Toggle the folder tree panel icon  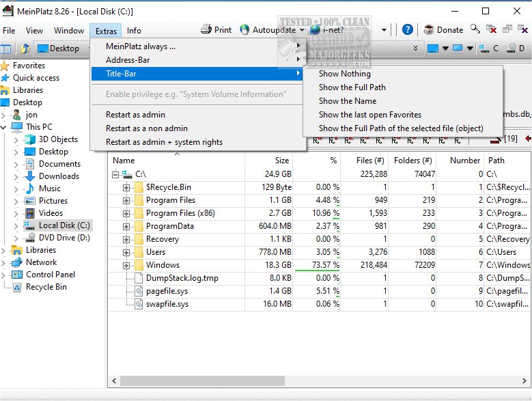5,49
